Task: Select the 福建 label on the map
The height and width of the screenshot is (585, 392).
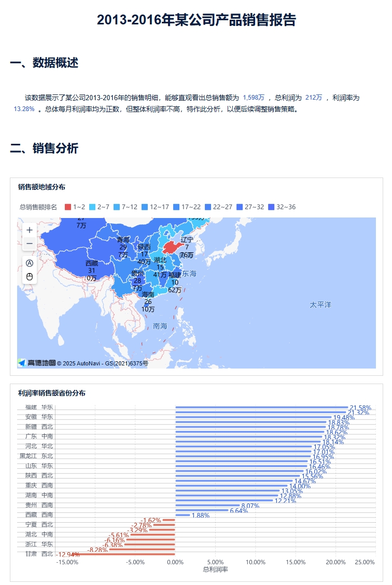Action: (175, 275)
